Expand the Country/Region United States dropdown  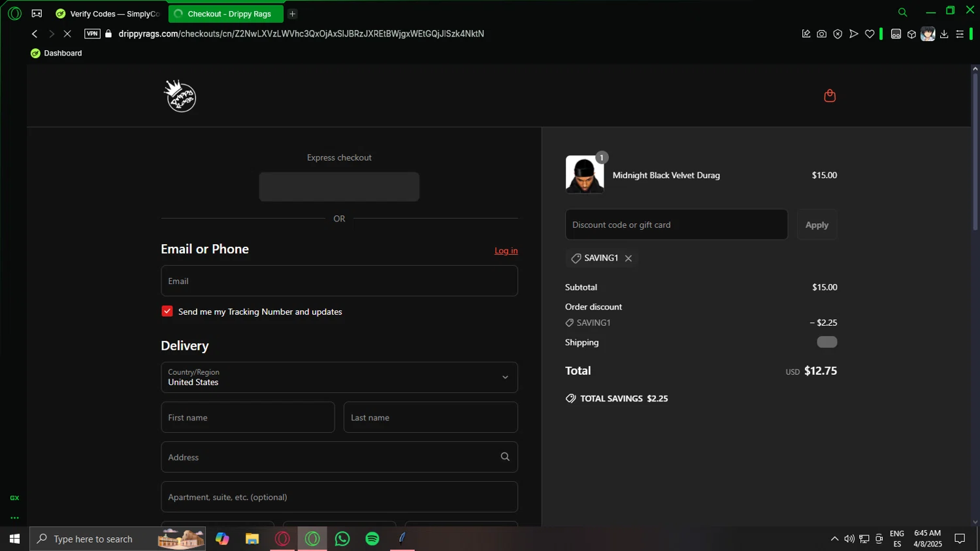coord(339,377)
